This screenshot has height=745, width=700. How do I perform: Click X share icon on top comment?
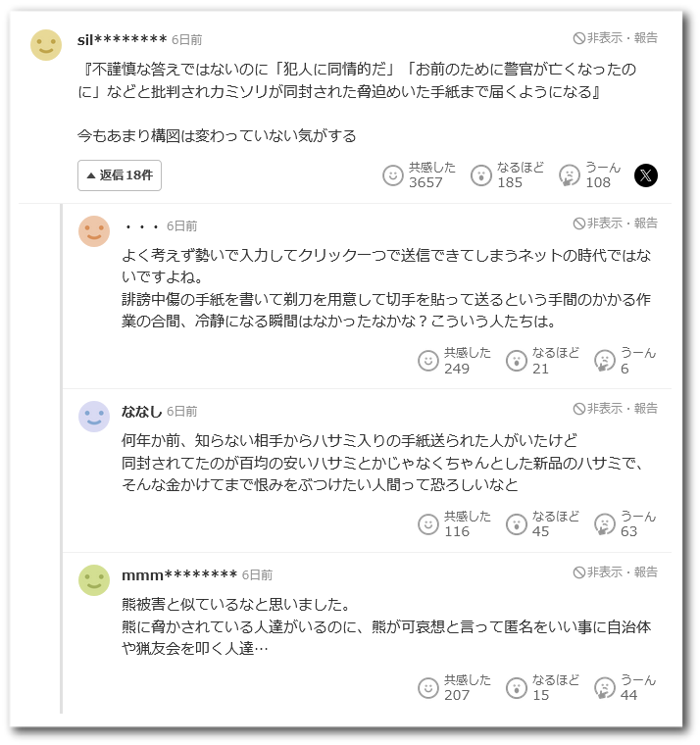(x=645, y=175)
